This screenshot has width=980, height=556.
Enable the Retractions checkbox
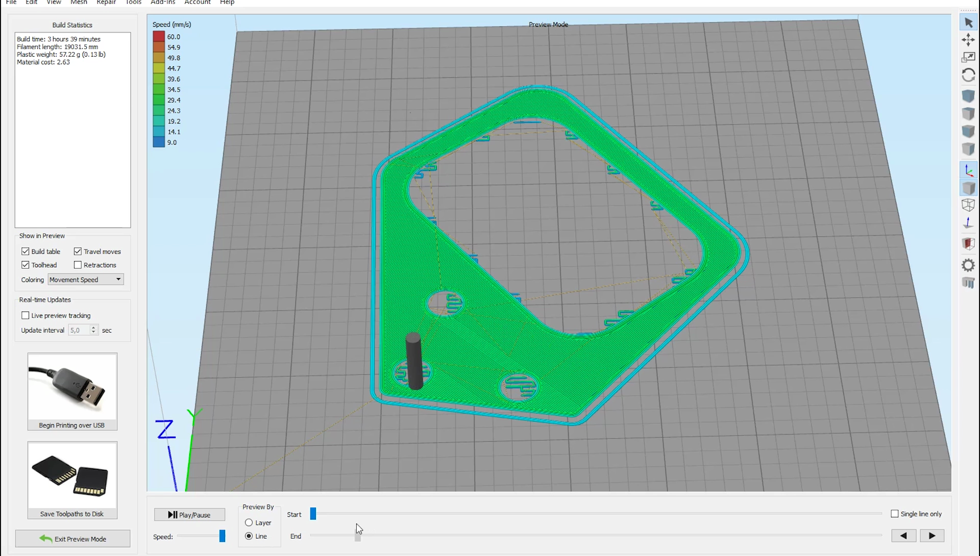pyautogui.click(x=78, y=265)
